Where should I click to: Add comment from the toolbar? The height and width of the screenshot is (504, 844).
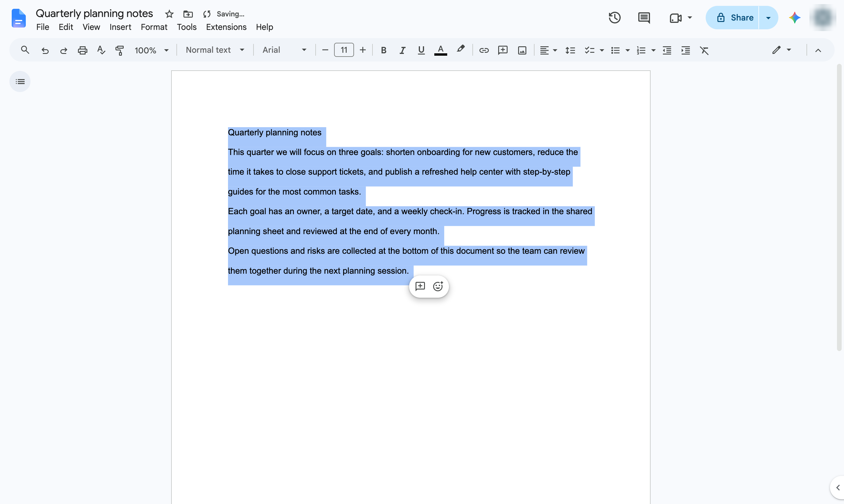click(503, 50)
